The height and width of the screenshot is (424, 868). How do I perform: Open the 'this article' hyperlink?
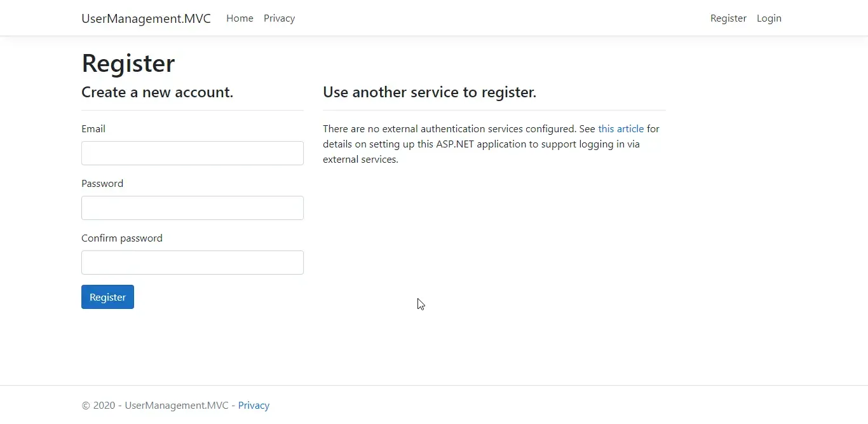[x=621, y=128]
